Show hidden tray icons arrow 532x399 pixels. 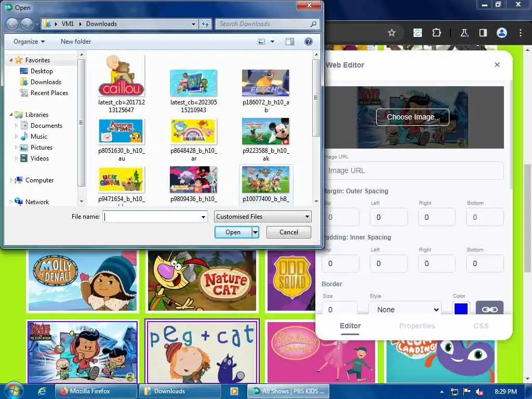(442, 392)
